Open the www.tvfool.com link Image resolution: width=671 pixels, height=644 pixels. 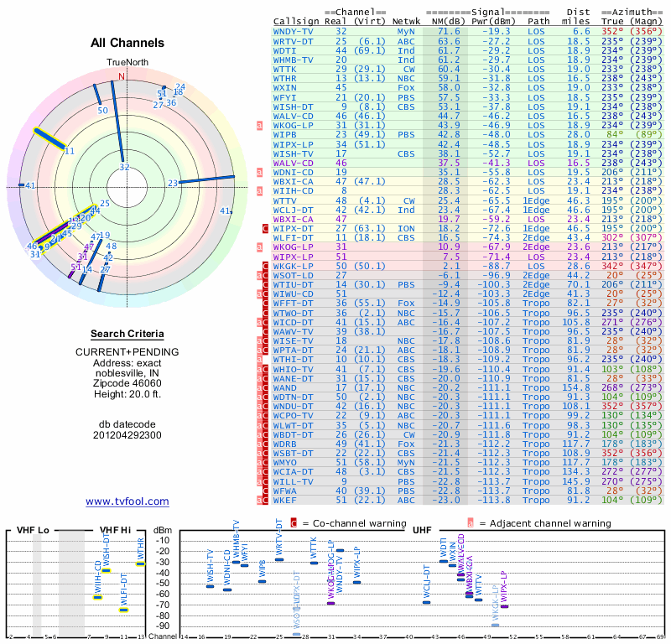point(127,501)
